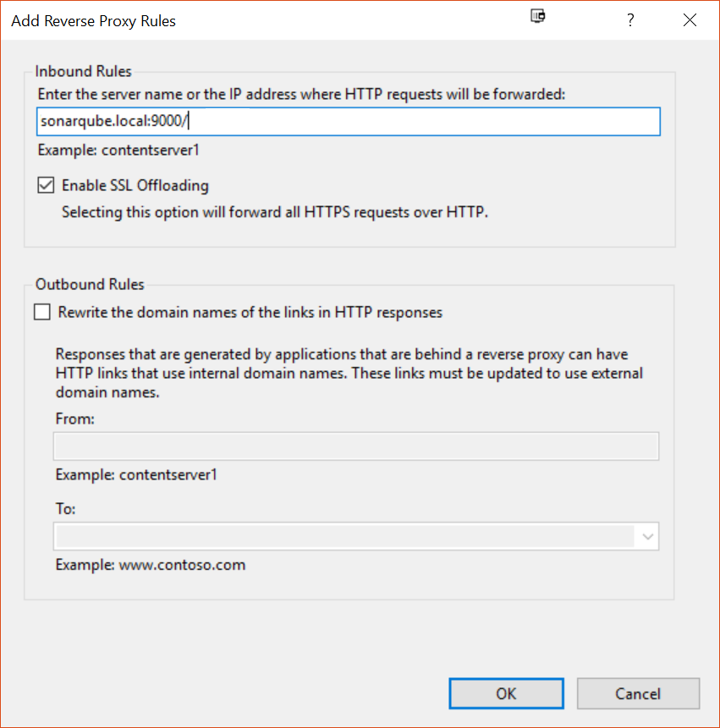Click the Inbound Rules group heading

click(x=83, y=72)
